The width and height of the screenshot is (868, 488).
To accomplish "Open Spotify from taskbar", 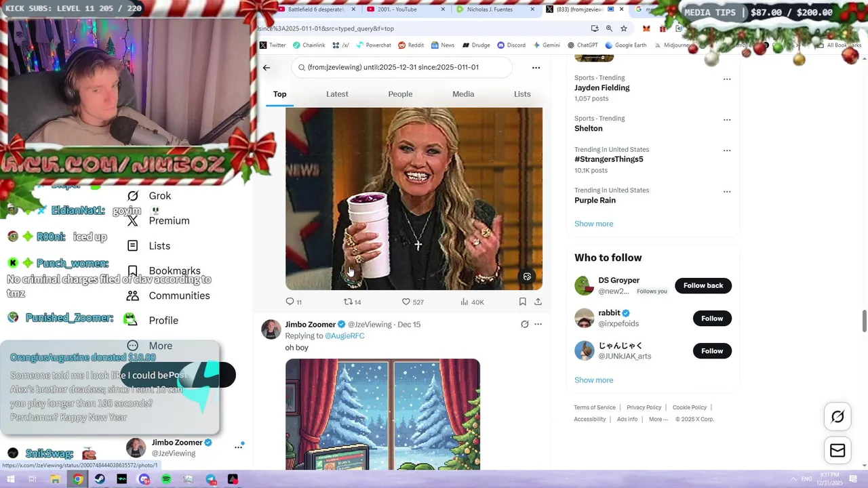I will 166,479.
